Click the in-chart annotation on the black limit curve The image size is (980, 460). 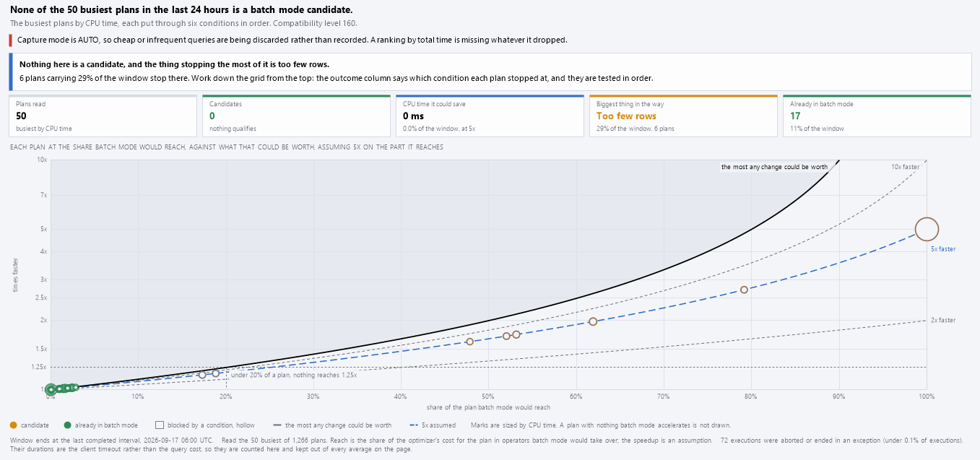(774, 167)
